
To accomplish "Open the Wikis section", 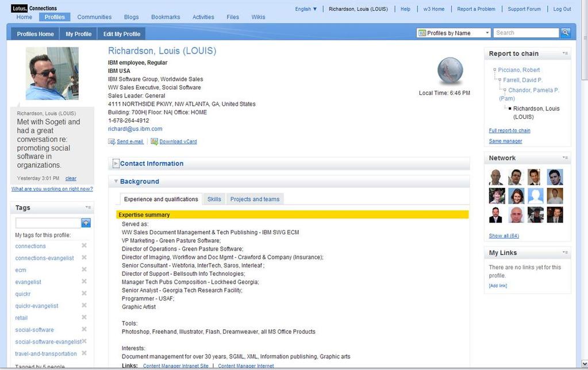I will point(259,17).
